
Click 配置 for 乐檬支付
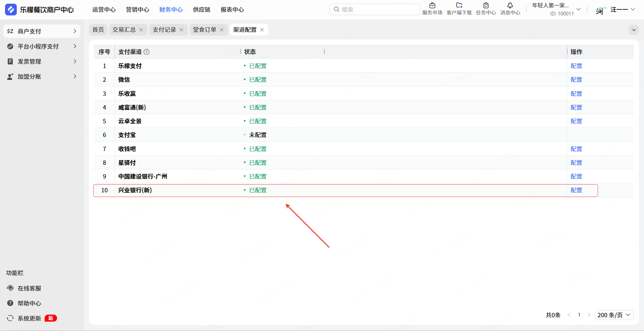point(576,66)
